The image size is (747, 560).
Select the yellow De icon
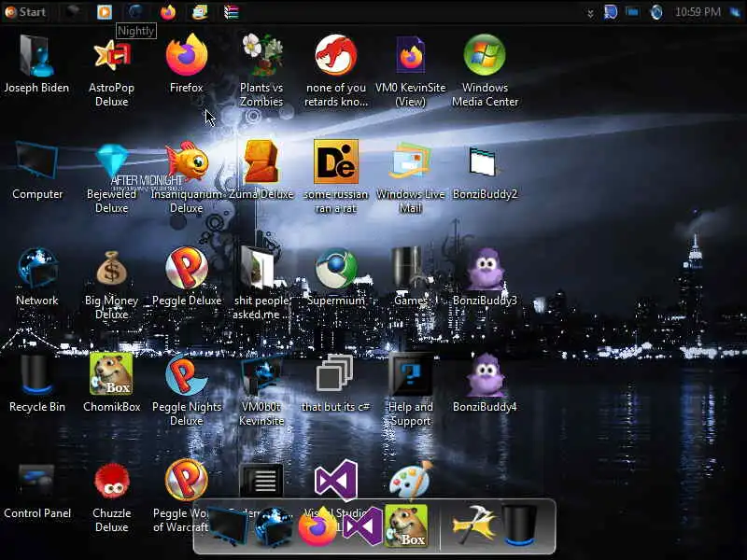coord(336,161)
